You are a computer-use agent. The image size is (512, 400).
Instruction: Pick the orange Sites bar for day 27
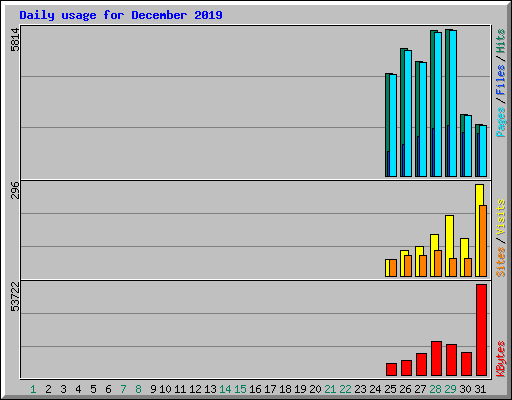[423, 266]
